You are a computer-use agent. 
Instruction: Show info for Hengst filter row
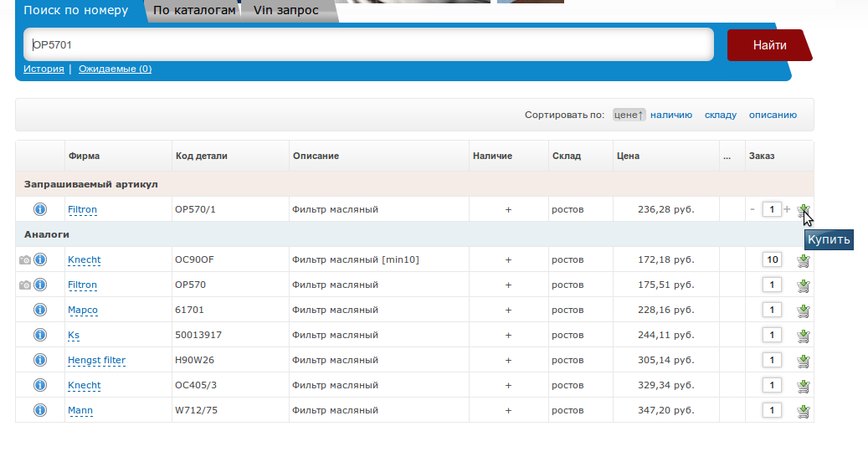pyautogui.click(x=40, y=360)
